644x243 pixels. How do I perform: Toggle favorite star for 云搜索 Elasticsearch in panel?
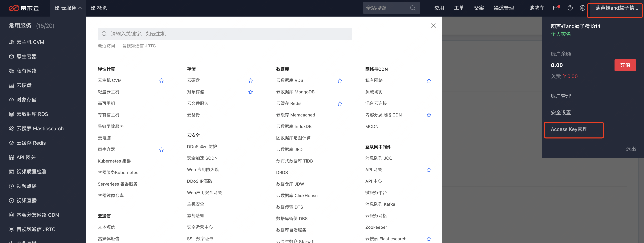429,239
